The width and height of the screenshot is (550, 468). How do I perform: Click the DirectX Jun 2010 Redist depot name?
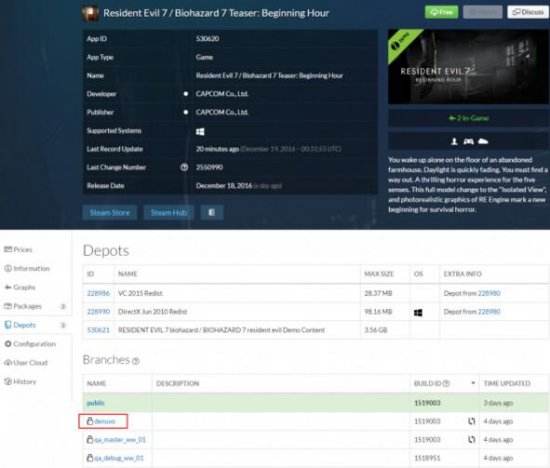coord(153,312)
